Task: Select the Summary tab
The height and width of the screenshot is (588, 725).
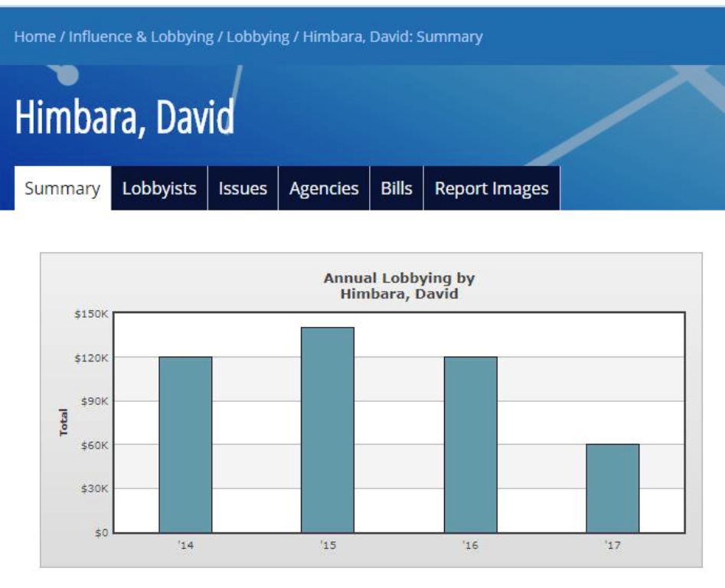Action: 63,188
